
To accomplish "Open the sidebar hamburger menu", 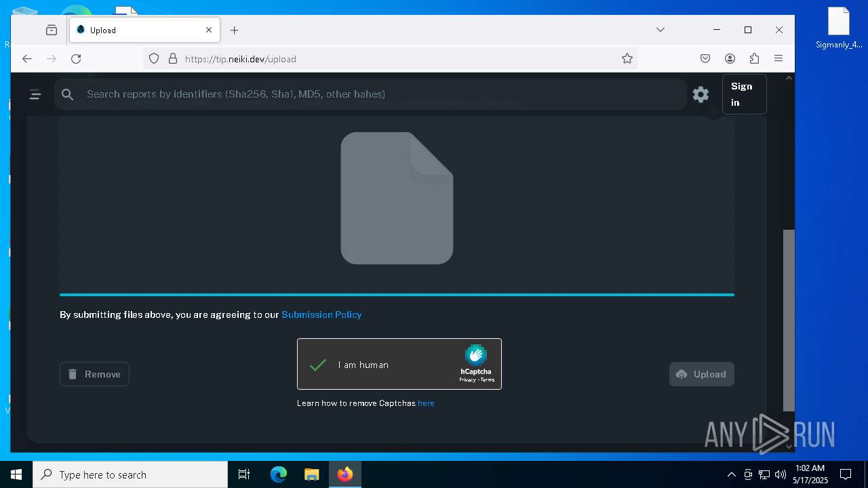I will tap(35, 95).
